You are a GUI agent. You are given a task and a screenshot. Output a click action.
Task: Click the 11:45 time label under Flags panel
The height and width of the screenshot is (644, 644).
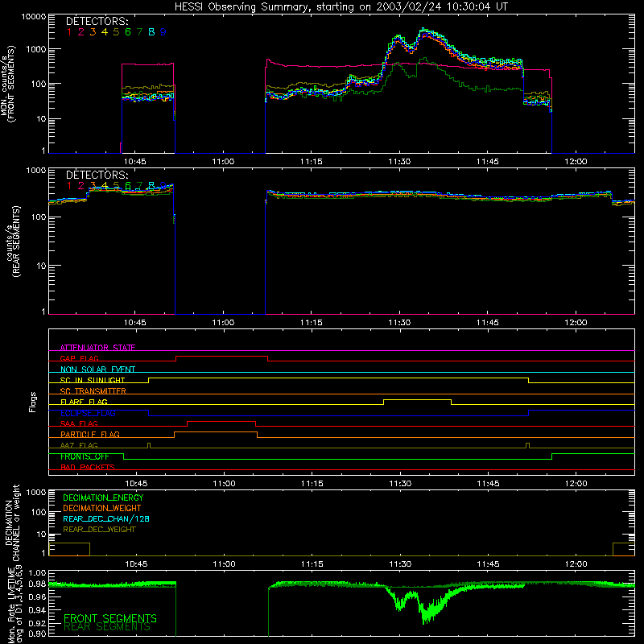(x=488, y=484)
